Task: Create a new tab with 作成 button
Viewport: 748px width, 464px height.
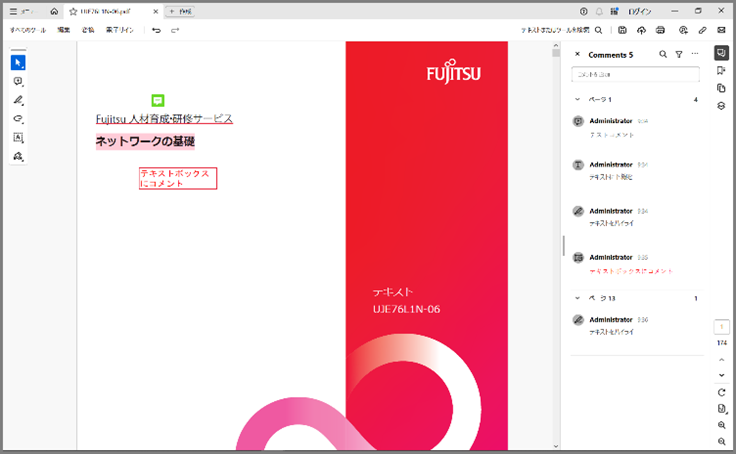Action: coord(182,11)
